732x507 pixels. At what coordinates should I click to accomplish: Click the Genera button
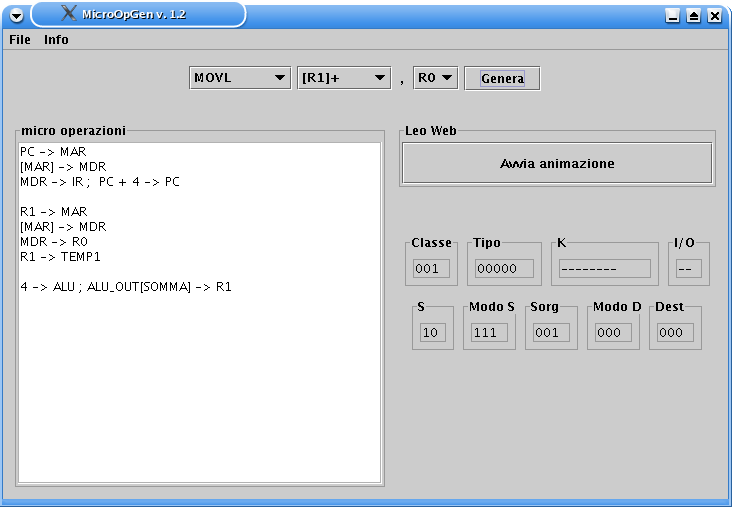tap(502, 78)
